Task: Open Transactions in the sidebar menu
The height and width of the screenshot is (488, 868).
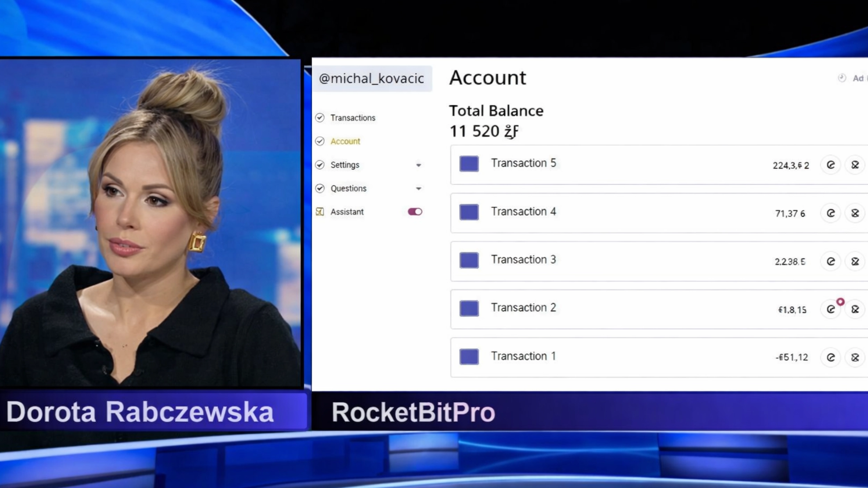Action: (353, 118)
